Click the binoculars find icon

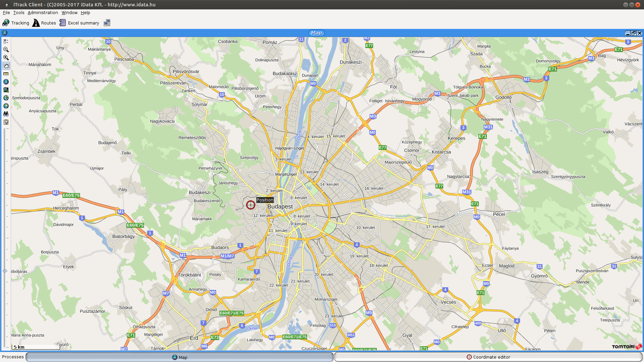6,114
